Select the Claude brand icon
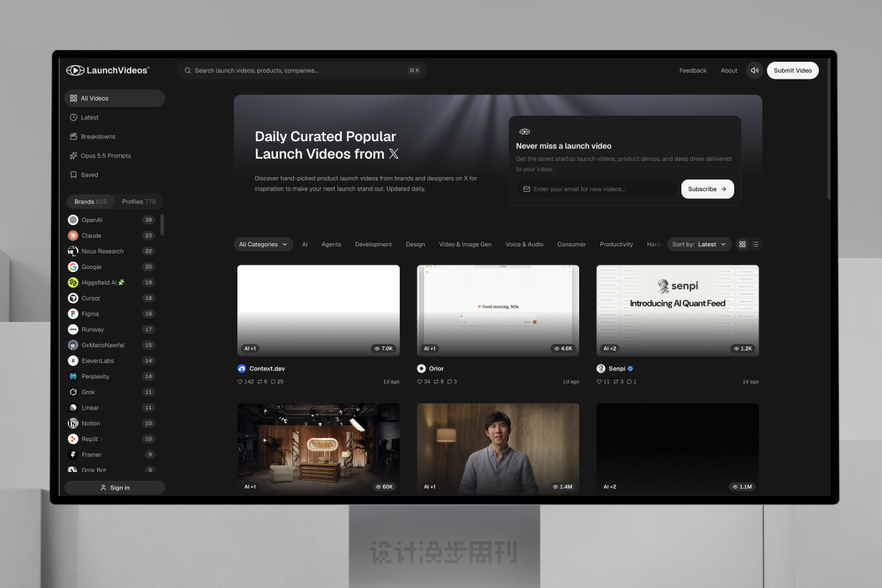The image size is (882, 588). [73, 235]
